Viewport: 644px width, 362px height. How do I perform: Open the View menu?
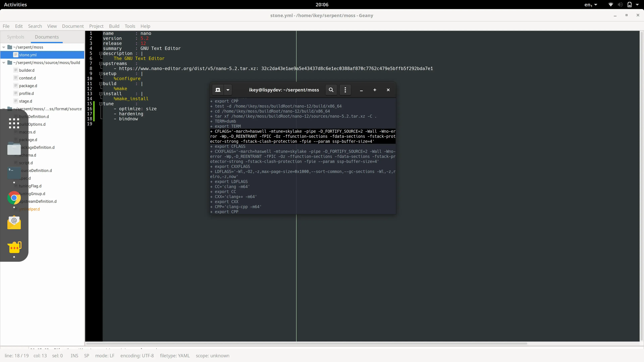coord(52,26)
